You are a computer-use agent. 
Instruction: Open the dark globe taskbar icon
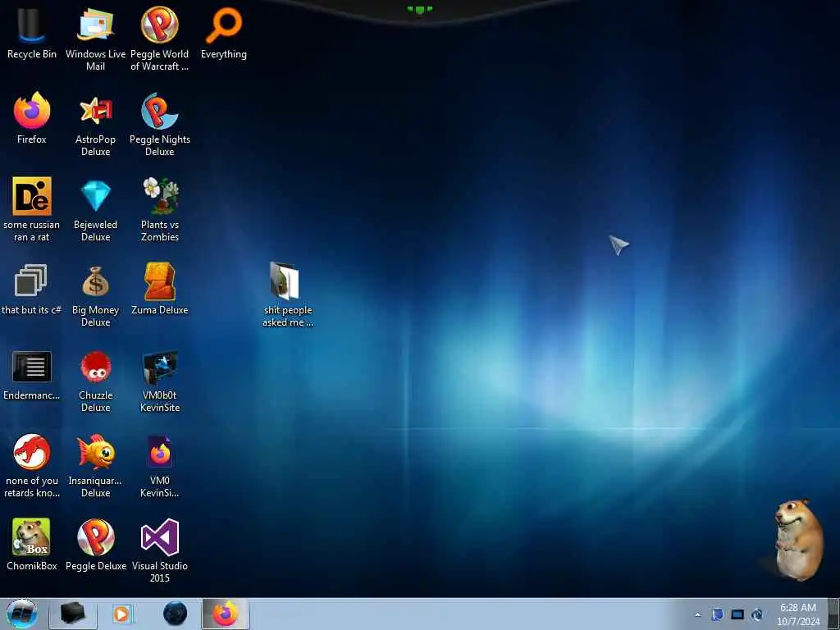coord(176,614)
